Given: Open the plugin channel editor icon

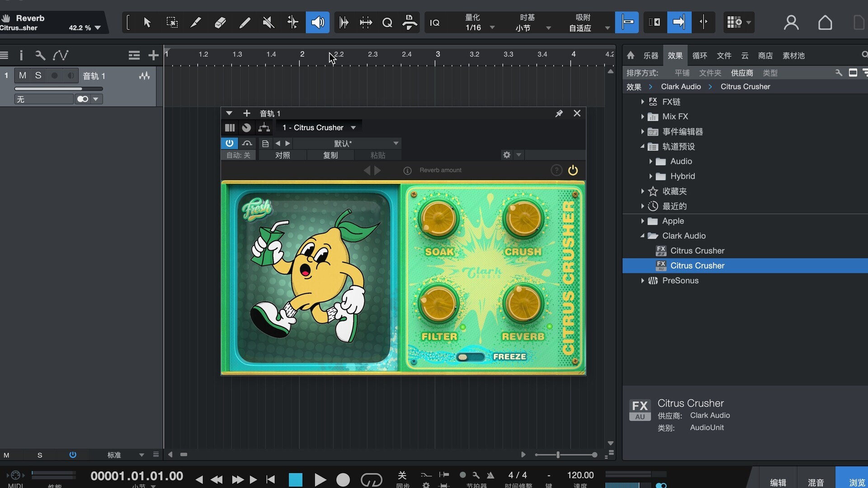Looking at the screenshot, I should 230,128.
